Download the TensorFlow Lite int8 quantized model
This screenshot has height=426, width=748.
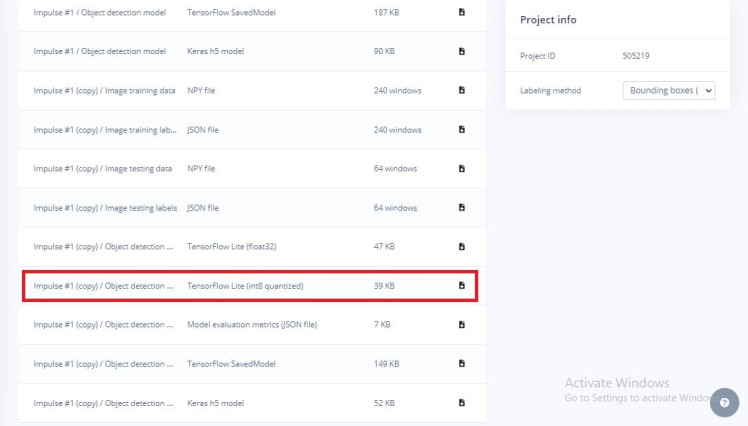pyautogui.click(x=461, y=285)
